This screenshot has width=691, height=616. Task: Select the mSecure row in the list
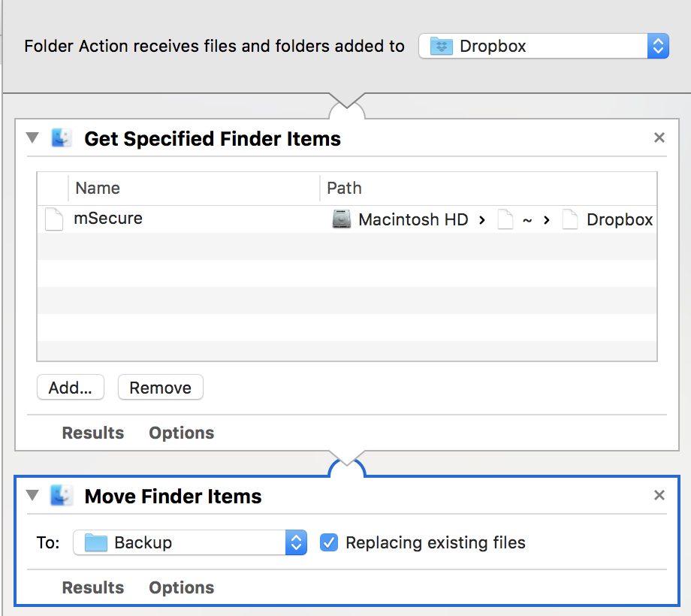(347, 219)
